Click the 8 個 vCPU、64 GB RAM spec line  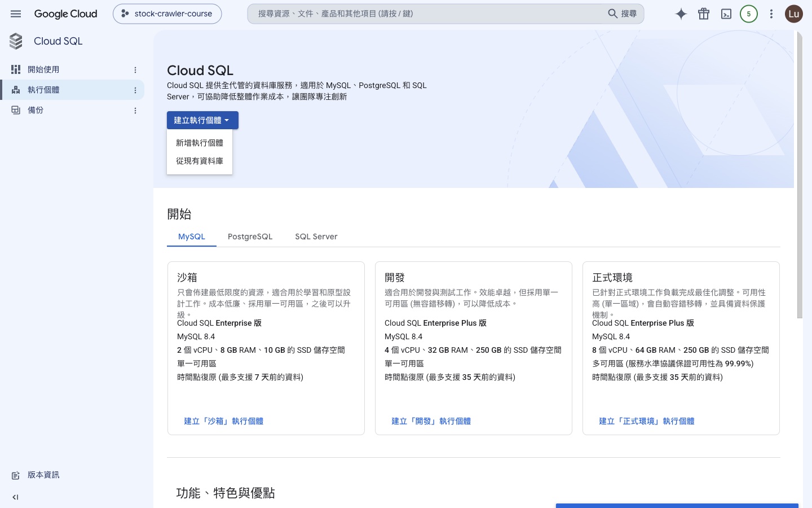click(x=681, y=350)
